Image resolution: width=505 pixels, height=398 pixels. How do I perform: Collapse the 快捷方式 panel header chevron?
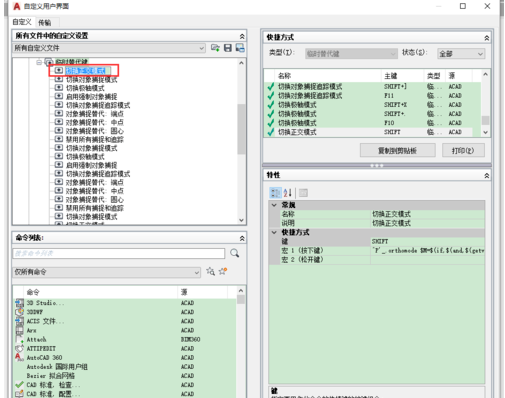tap(487, 38)
